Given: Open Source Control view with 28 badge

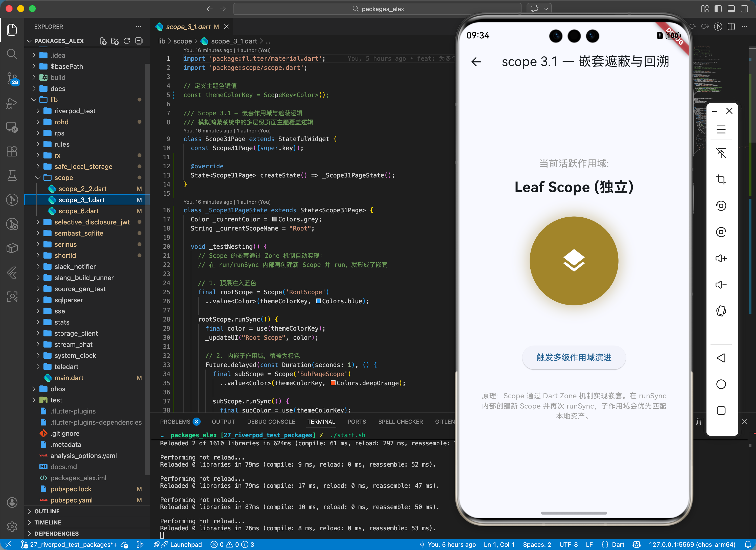Looking at the screenshot, I should [12, 78].
